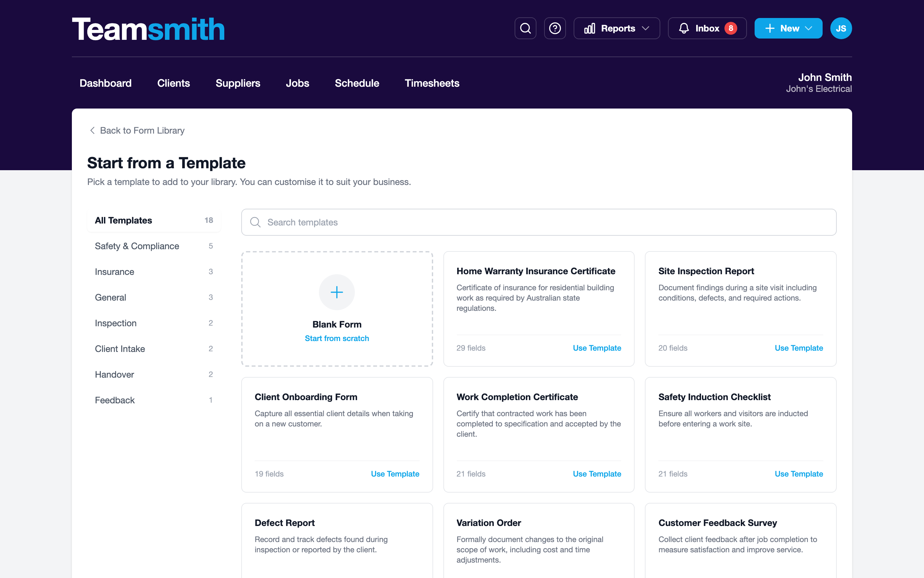The image size is (924, 578).
Task: Select the Inspection category
Action: (154, 323)
